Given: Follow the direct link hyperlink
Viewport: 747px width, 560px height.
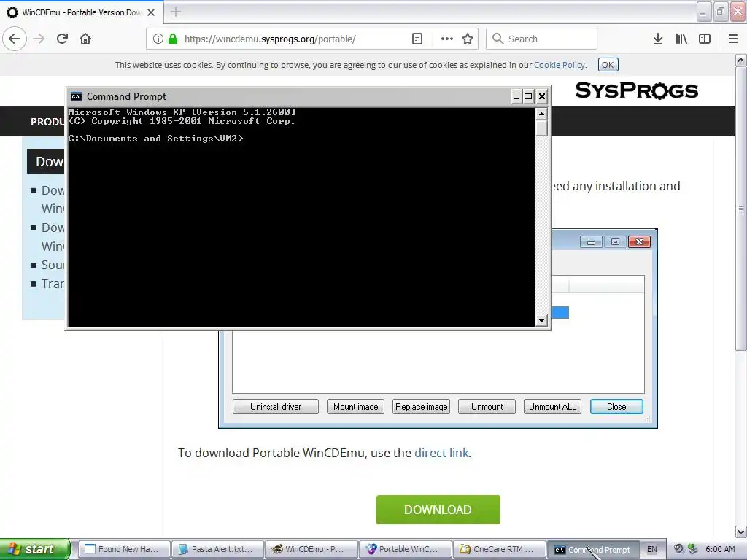Looking at the screenshot, I should pyautogui.click(x=441, y=453).
